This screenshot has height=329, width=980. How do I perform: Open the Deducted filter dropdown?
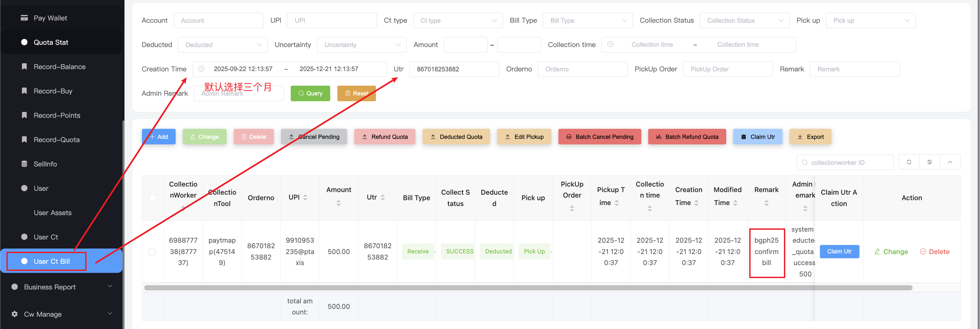point(223,45)
